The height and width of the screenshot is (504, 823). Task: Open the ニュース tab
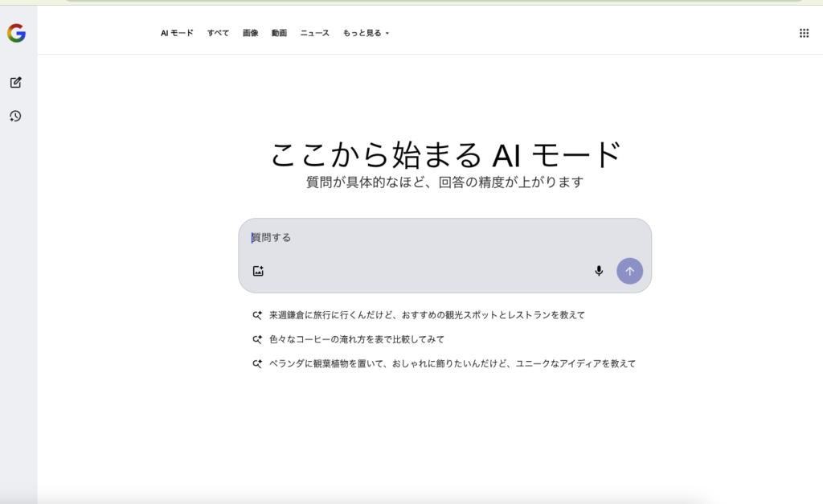314,33
